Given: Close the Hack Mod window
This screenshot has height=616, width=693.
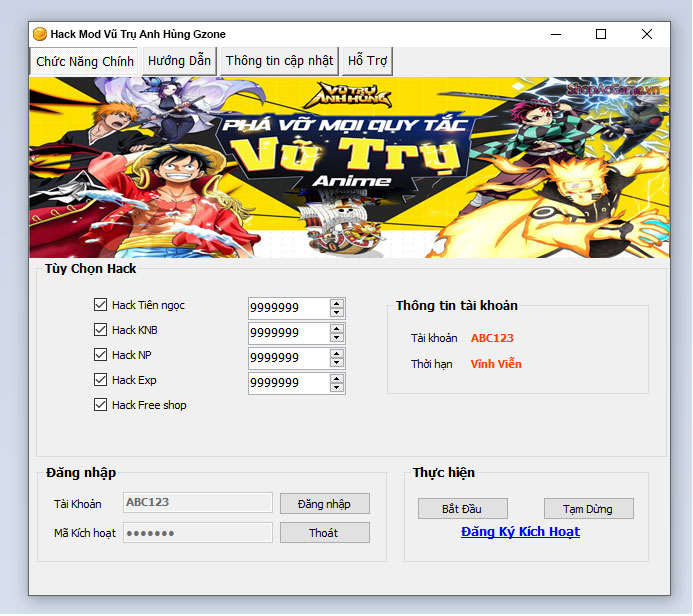Looking at the screenshot, I should pos(647,34).
